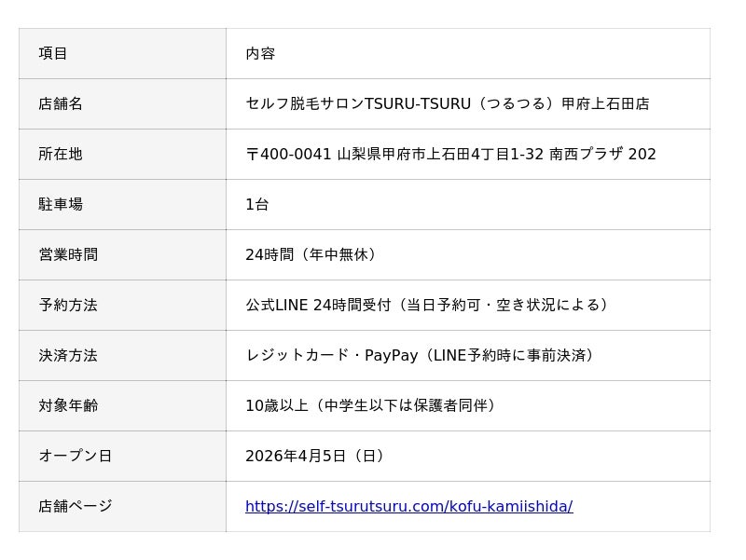
Task: Click the 1台 parking value
Action: tap(256, 204)
